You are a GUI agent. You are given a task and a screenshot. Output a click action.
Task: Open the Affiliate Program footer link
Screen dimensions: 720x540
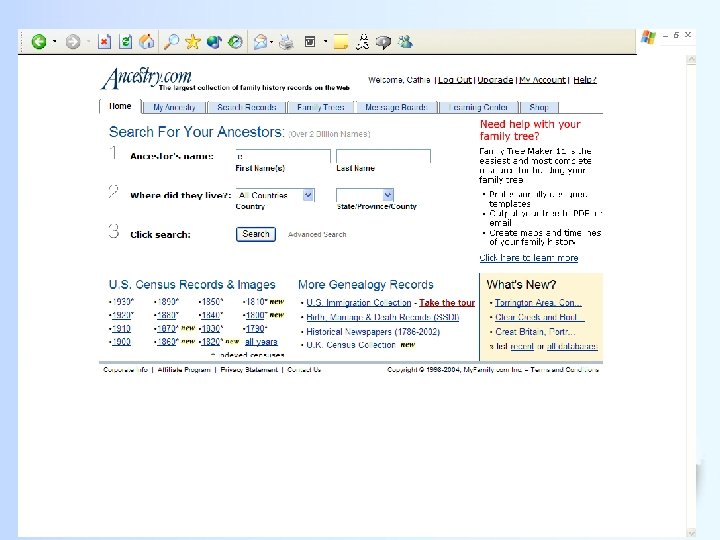click(x=184, y=370)
